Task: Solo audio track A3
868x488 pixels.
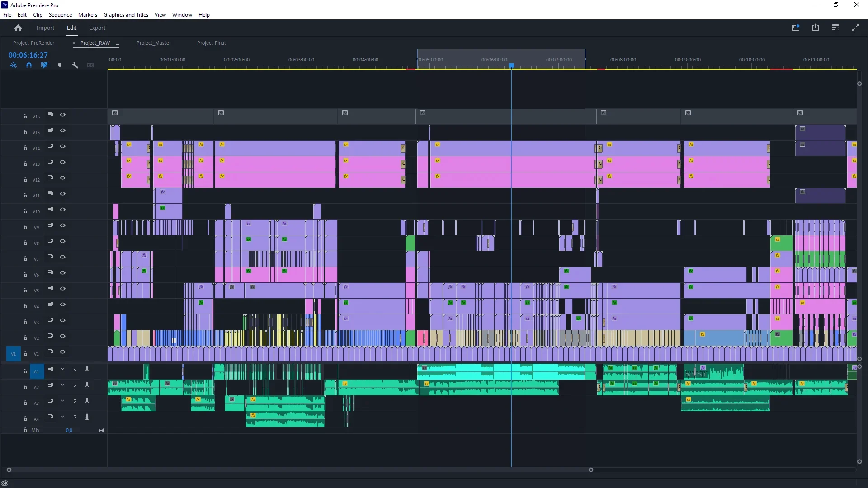Action: (x=75, y=401)
